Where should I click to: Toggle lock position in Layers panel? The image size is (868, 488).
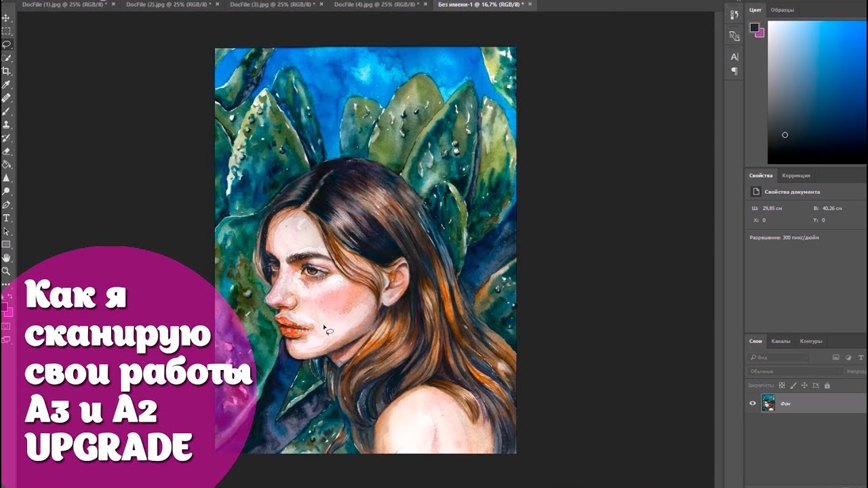804,385
